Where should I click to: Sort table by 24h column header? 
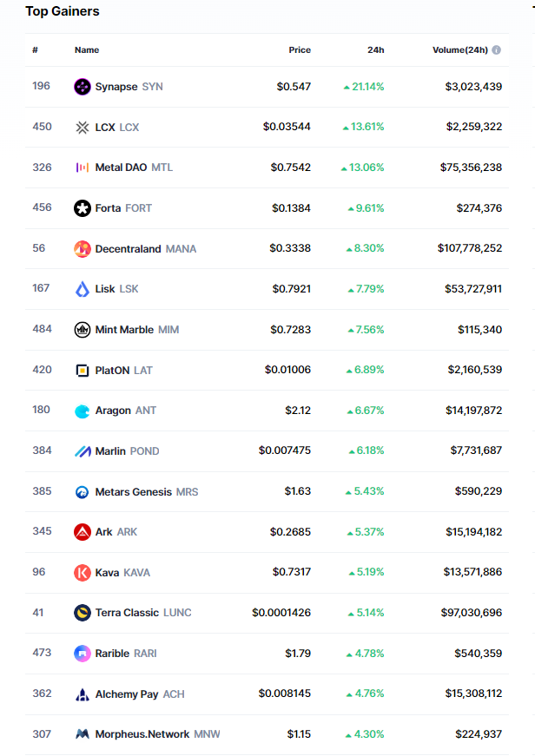tap(375, 50)
